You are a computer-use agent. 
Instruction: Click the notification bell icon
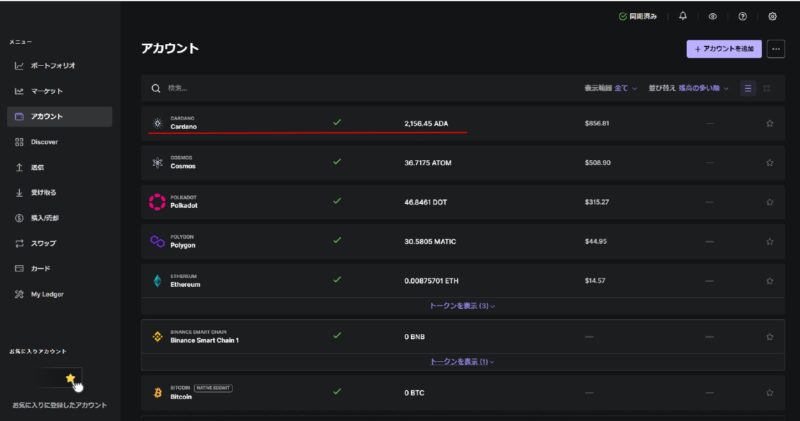[x=683, y=16]
